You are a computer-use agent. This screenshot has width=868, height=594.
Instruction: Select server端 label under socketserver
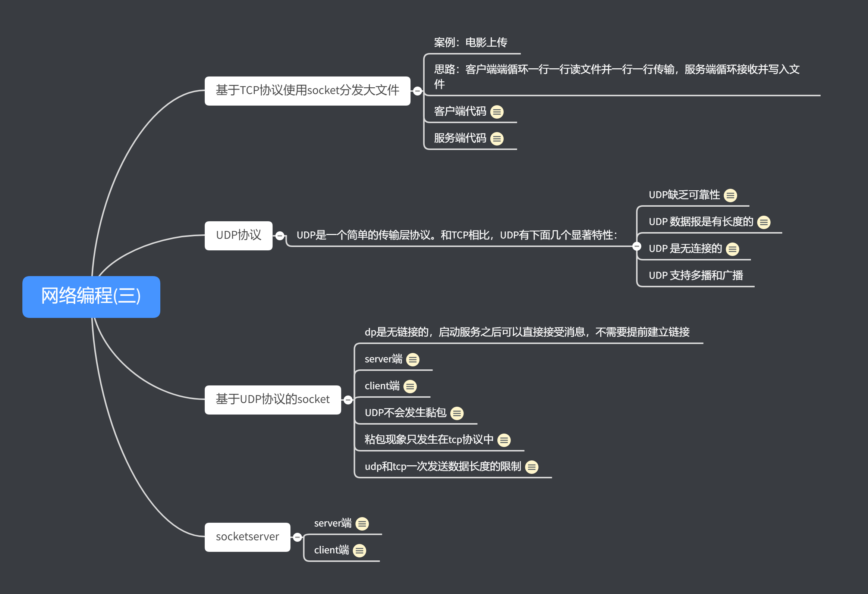click(333, 523)
